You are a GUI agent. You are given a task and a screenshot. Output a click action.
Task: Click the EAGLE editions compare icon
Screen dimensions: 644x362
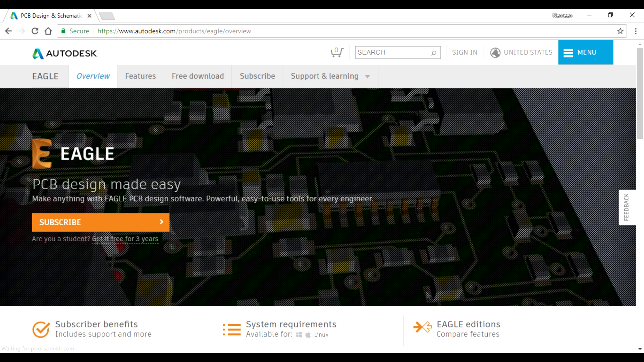pyautogui.click(x=423, y=327)
